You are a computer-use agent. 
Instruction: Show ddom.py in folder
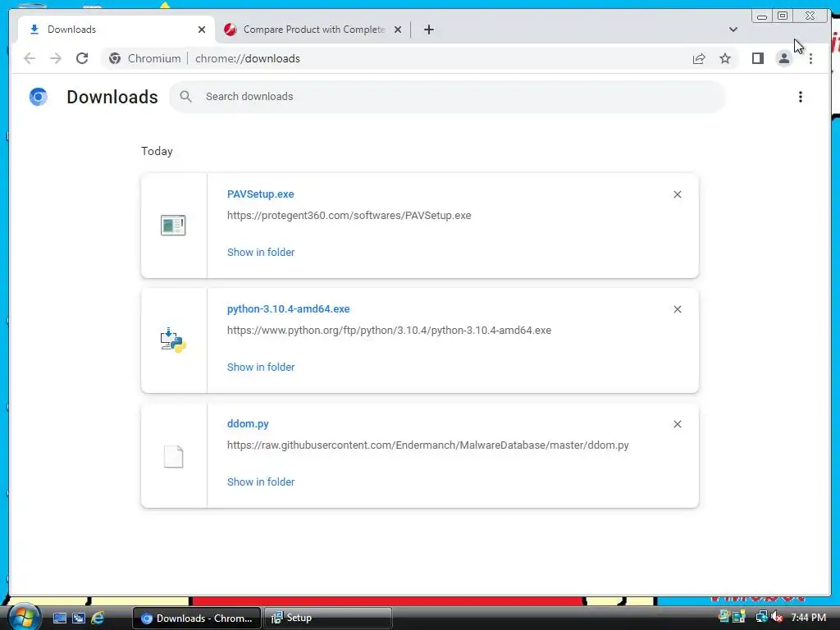point(261,482)
